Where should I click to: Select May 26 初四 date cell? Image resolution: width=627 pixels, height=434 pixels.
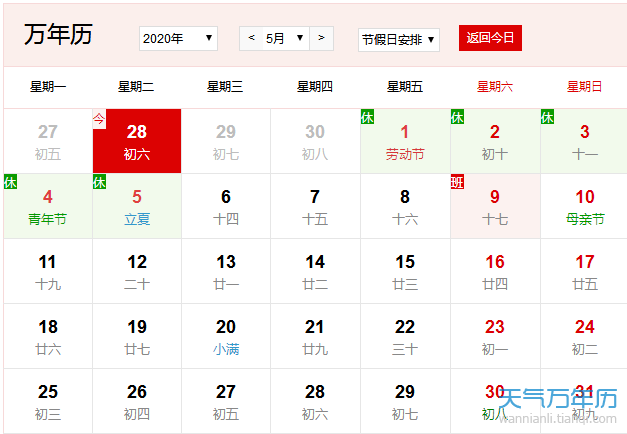pos(137,401)
